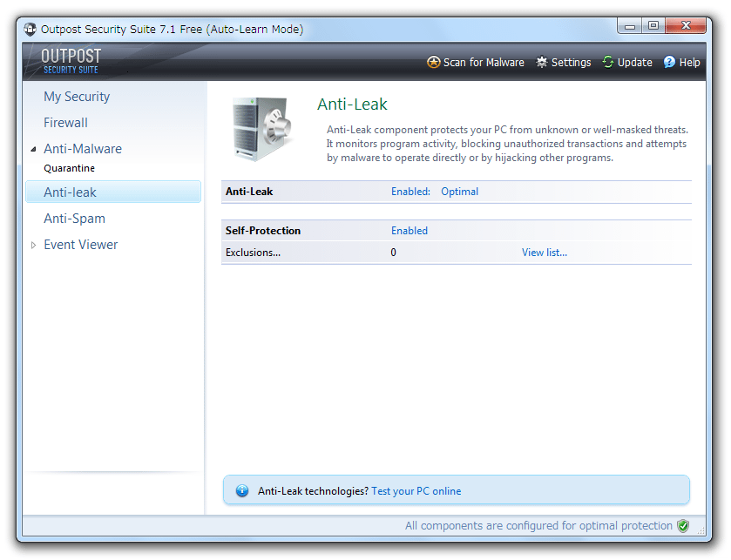Image resolution: width=731 pixels, height=560 pixels.
Task: Click the Self-Protection Enabled link
Action: point(409,231)
